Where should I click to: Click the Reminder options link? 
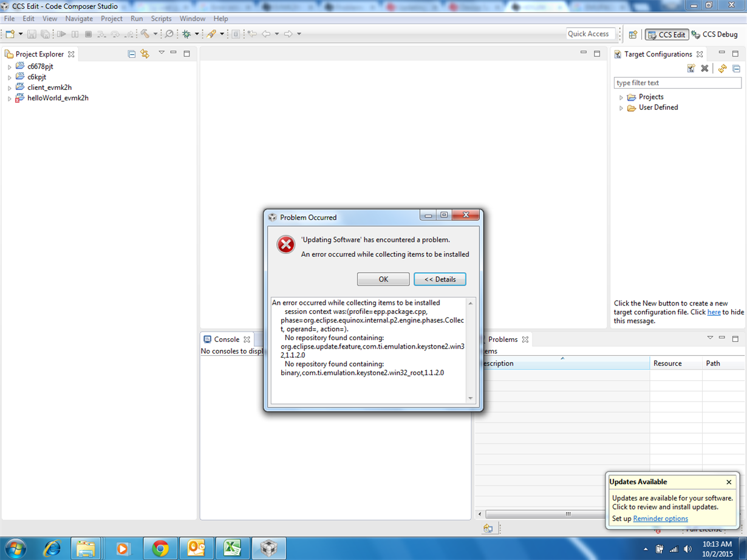click(x=660, y=519)
